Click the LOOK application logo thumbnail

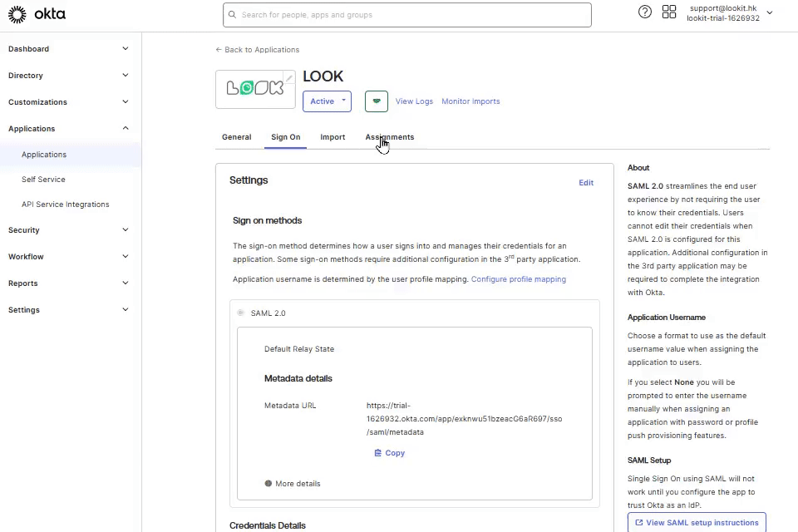point(254,89)
